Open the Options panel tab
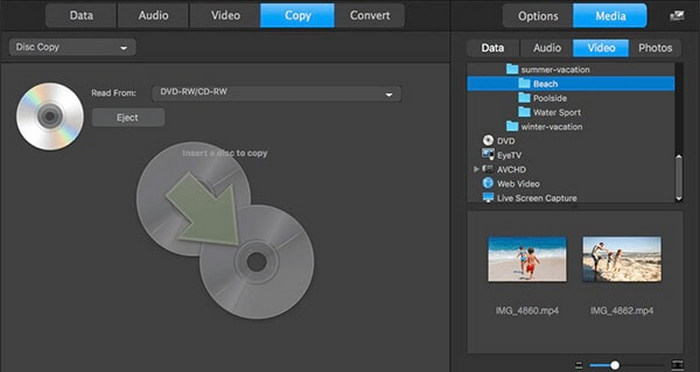 pyautogui.click(x=538, y=16)
